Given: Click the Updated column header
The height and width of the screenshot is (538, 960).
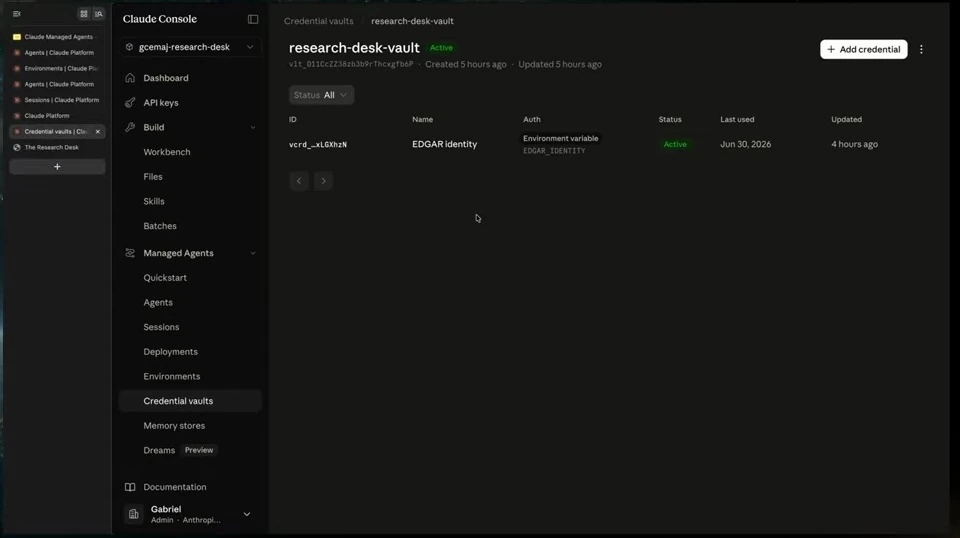Looking at the screenshot, I should coord(846,119).
